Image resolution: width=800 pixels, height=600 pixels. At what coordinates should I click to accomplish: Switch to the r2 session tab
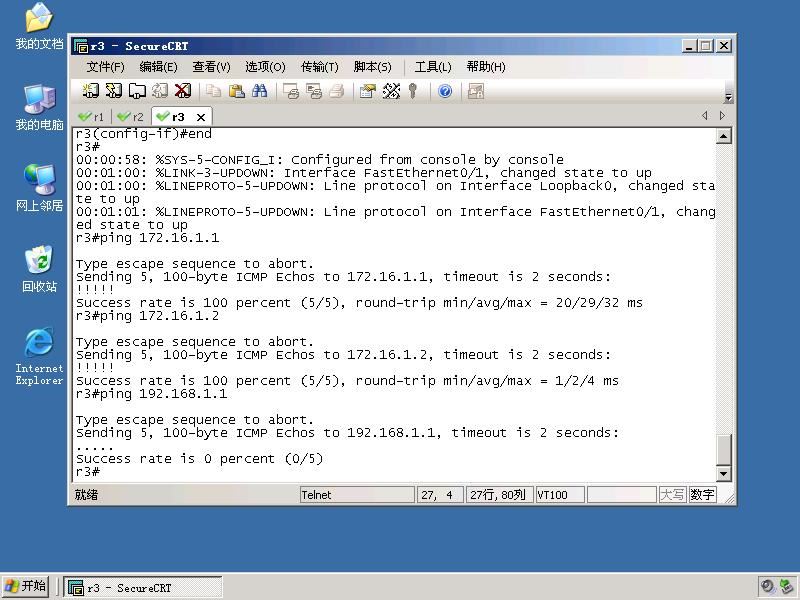[131, 117]
